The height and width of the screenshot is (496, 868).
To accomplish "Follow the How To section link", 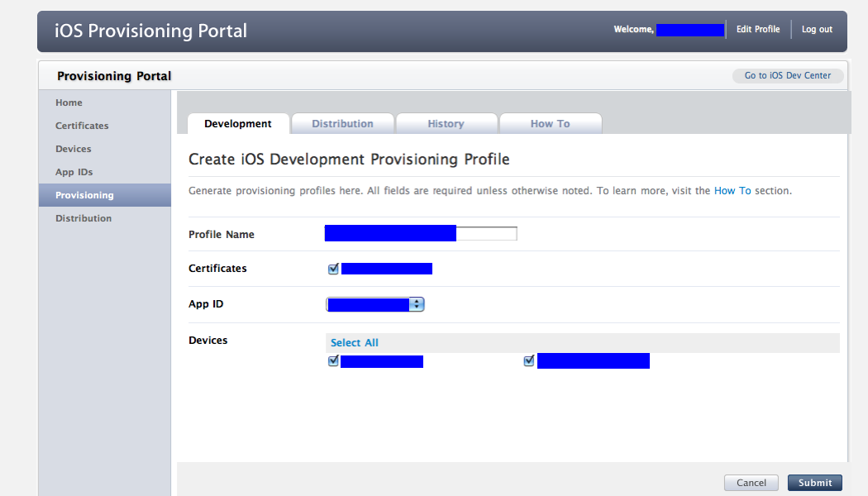I will [732, 191].
